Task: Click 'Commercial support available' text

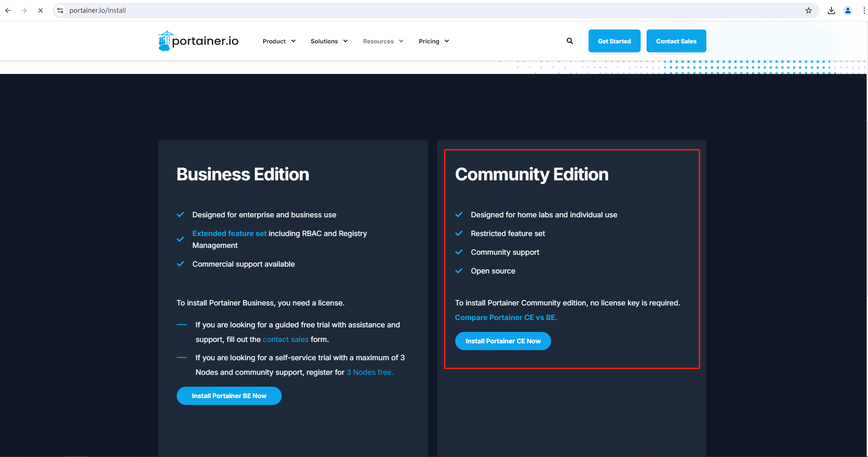Action: tap(243, 264)
